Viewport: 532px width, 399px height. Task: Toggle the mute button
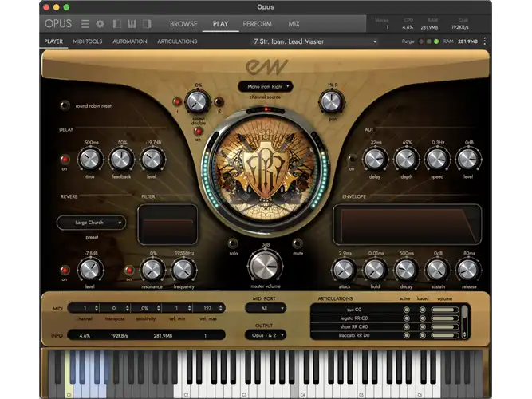tap(298, 243)
